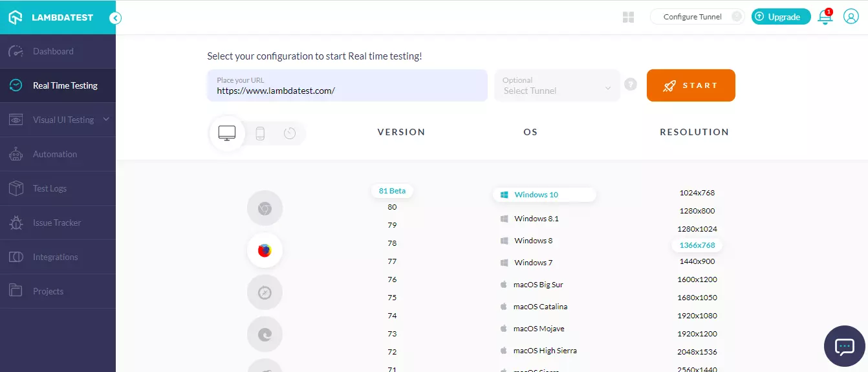Click the START button

tap(691, 85)
